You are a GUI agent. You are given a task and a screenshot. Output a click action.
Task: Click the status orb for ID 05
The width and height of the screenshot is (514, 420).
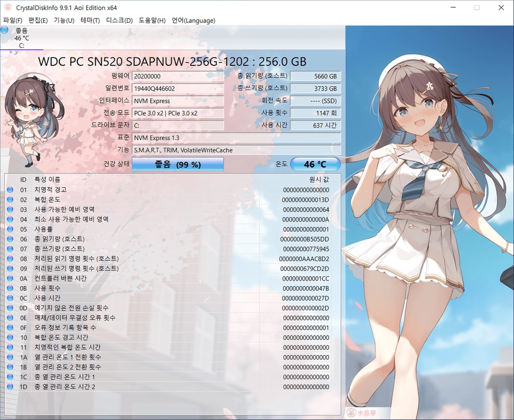coord(10,229)
